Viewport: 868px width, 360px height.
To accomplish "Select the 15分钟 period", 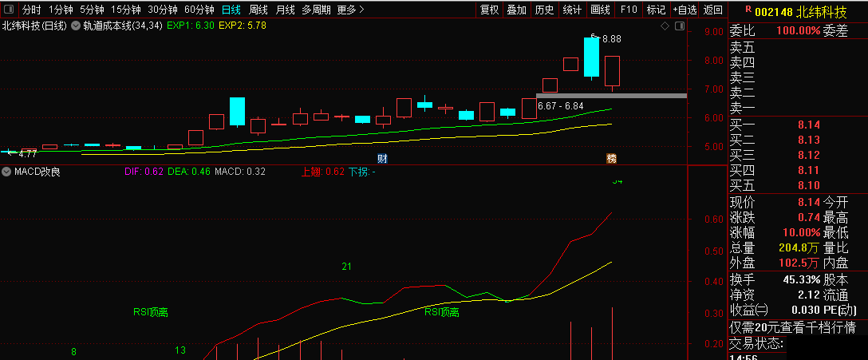I will click(126, 10).
